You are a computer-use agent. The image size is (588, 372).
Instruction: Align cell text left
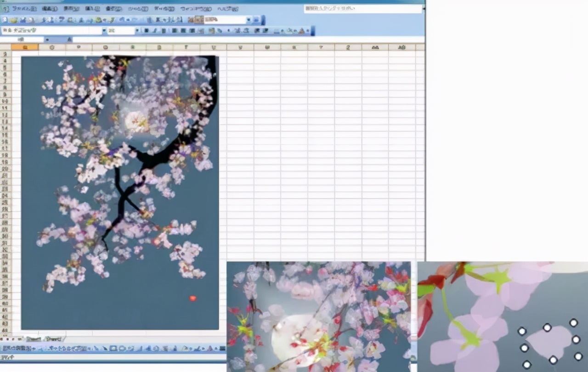click(175, 31)
